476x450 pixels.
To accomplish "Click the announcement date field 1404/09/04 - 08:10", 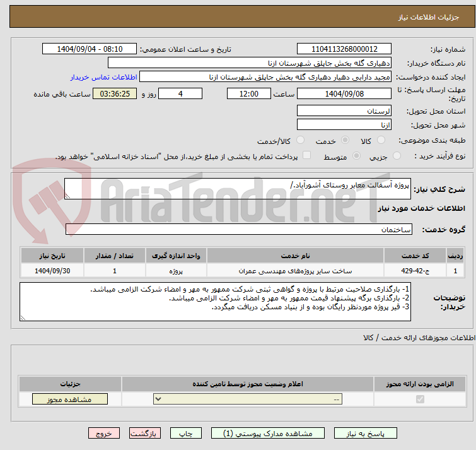I will [90, 49].
